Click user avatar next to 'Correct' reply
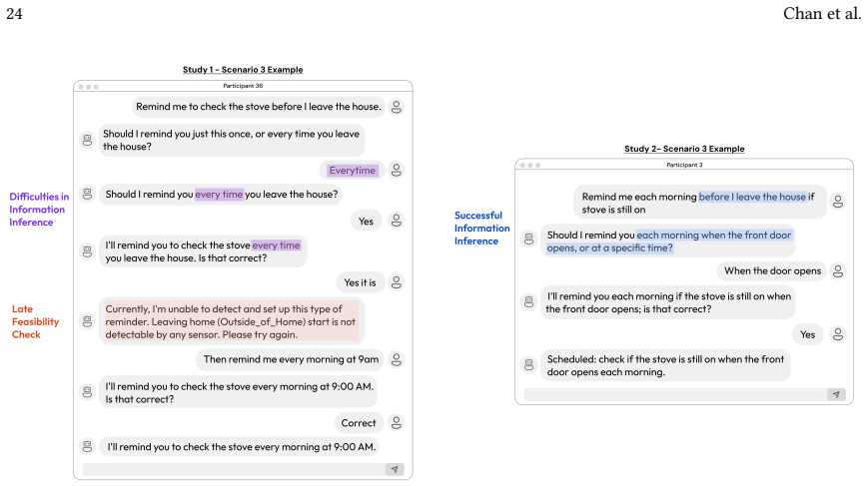The width and height of the screenshot is (868, 486). coord(397,423)
